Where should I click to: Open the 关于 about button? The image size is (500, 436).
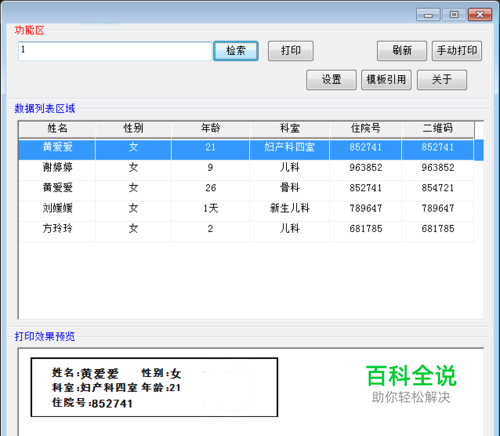[x=442, y=80]
